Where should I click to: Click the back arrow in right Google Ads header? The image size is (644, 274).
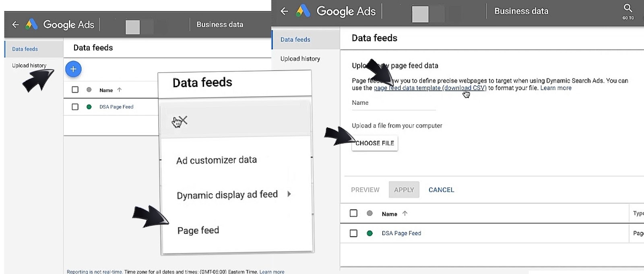click(285, 11)
